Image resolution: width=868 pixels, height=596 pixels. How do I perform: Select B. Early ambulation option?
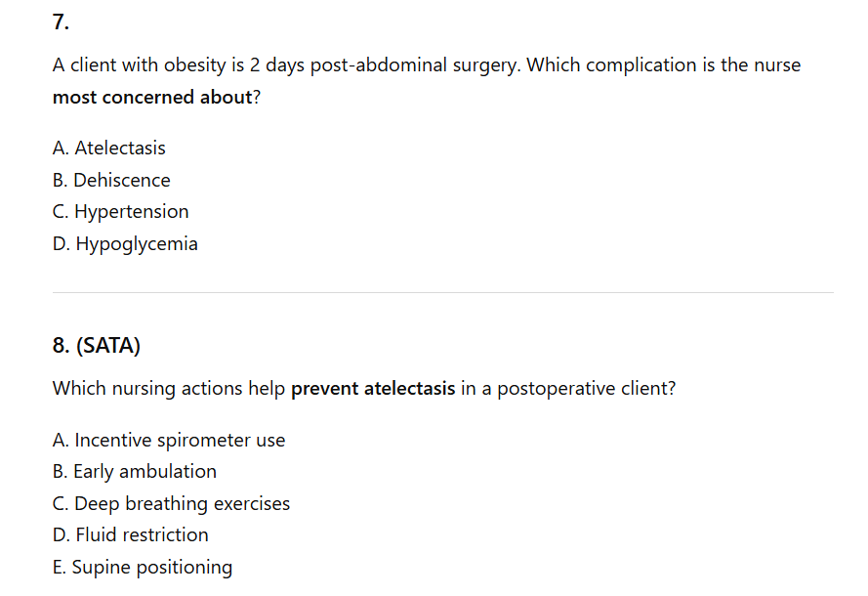click(x=135, y=472)
